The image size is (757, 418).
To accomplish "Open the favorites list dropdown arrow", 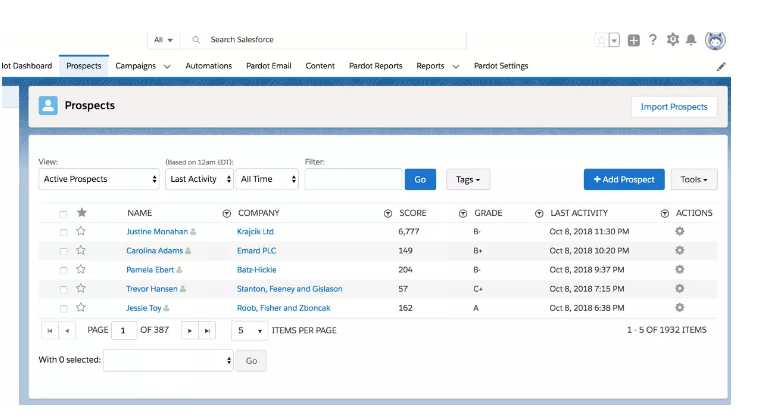I will click(x=614, y=40).
